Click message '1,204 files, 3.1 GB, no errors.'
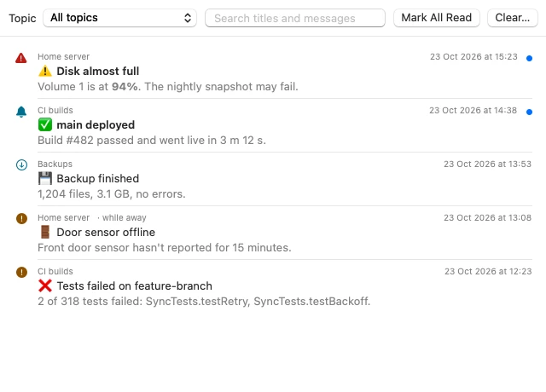Viewport: 546px width, 392px height. (x=112, y=193)
